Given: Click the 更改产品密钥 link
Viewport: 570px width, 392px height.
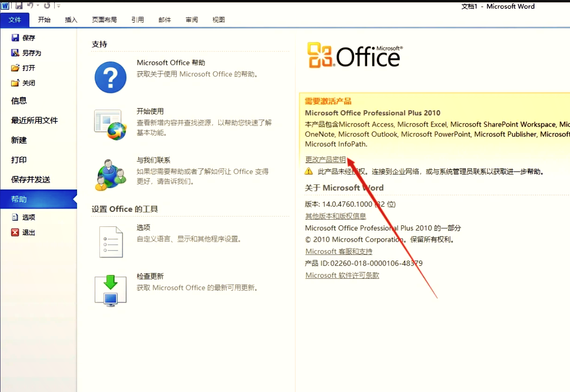Looking at the screenshot, I should (325, 159).
